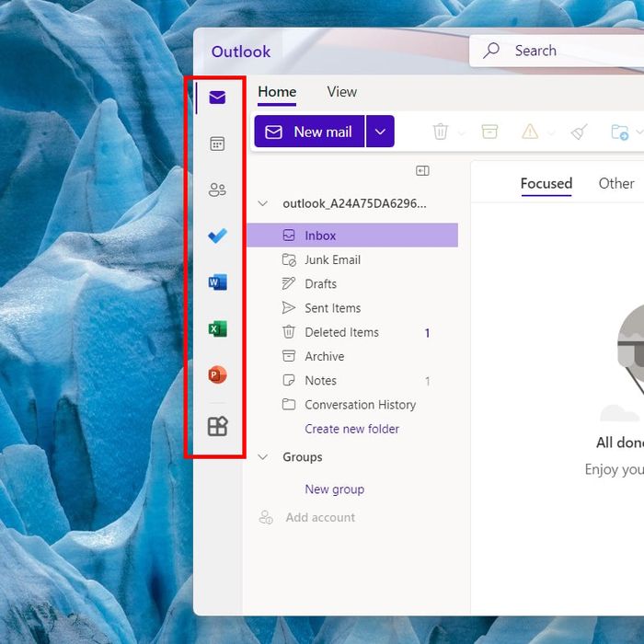644x644 pixels.
Task: Open the Report options dropdown arrow
Action: click(551, 133)
